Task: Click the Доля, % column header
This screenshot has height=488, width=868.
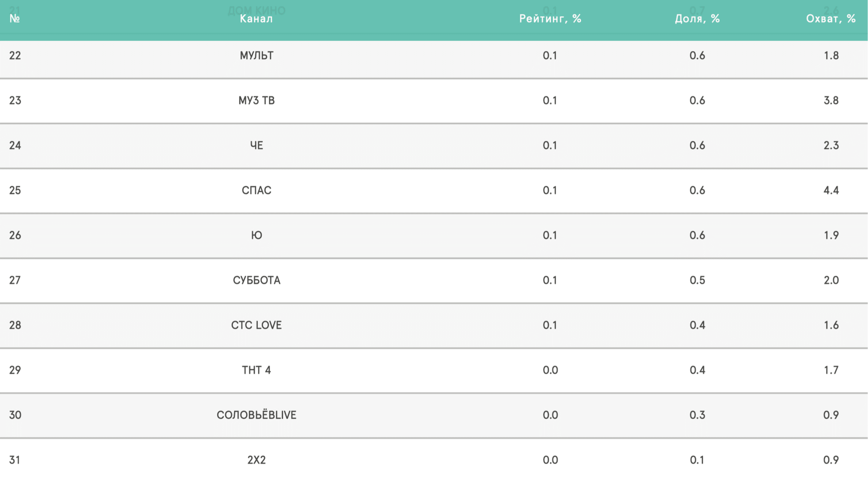Action: click(697, 18)
